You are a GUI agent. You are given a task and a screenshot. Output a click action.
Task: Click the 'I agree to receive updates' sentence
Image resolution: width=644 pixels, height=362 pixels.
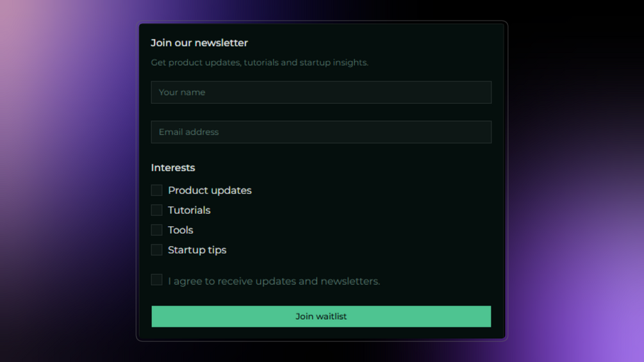coord(274,281)
